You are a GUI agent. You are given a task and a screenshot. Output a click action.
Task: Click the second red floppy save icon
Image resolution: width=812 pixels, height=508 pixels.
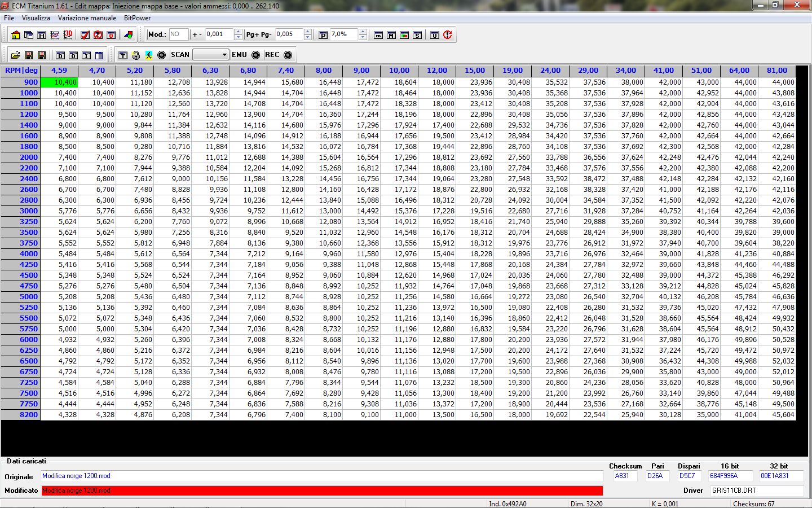pos(42,55)
